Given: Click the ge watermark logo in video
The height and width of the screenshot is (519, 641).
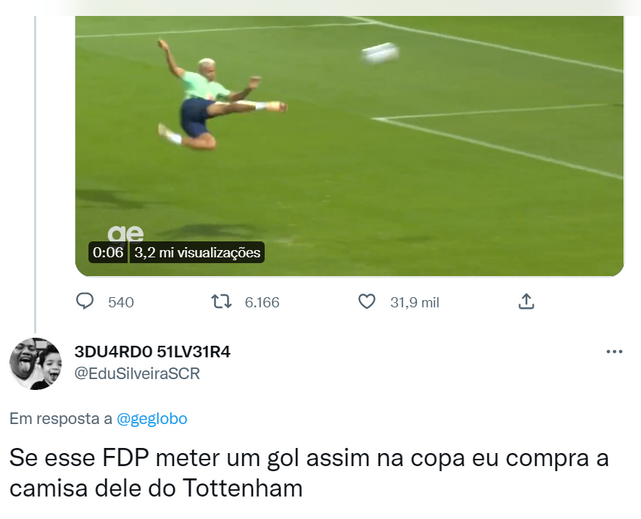Looking at the screenshot, I should [x=126, y=234].
